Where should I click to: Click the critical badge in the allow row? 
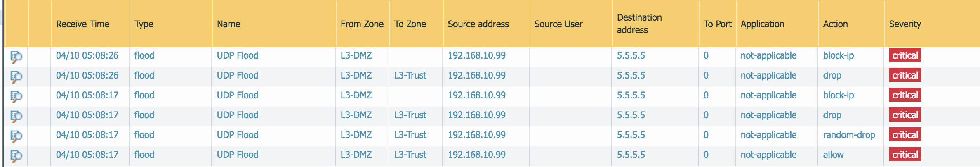click(905, 155)
